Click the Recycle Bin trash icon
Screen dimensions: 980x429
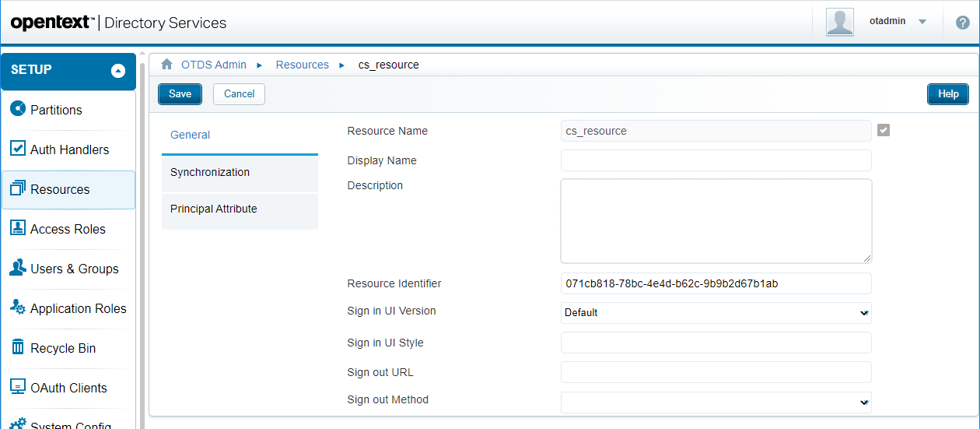pyautogui.click(x=18, y=347)
